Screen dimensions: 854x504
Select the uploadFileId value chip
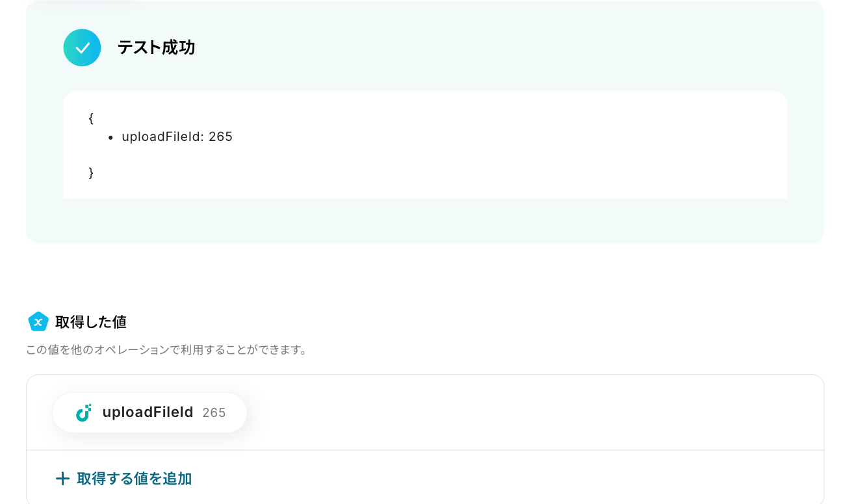tap(149, 412)
